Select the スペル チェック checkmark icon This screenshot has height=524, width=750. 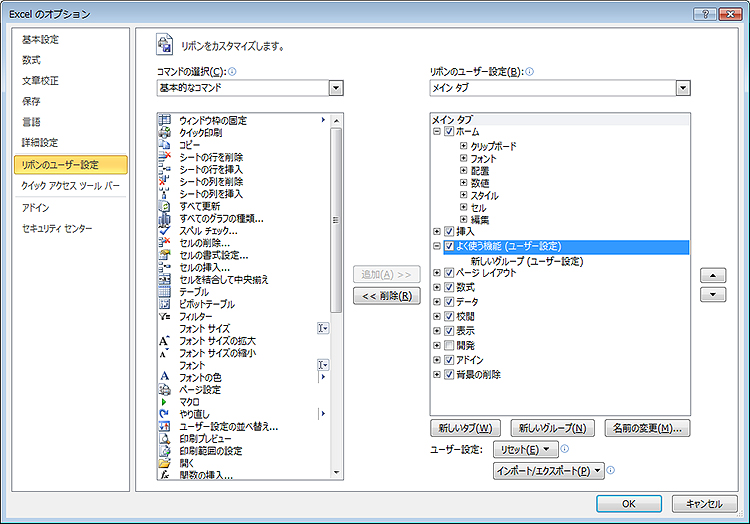click(x=165, y=230)
